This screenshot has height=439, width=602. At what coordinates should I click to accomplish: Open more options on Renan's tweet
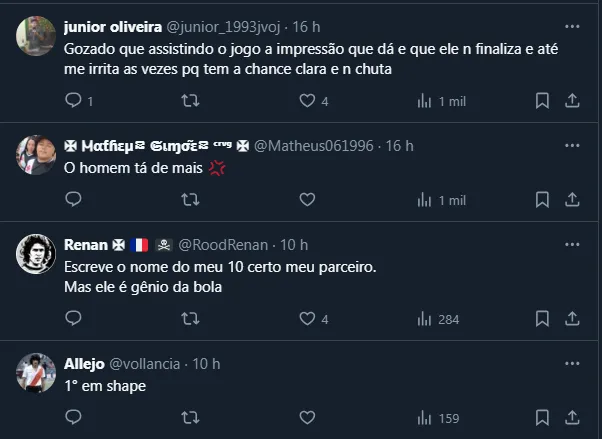click(572, 244)
